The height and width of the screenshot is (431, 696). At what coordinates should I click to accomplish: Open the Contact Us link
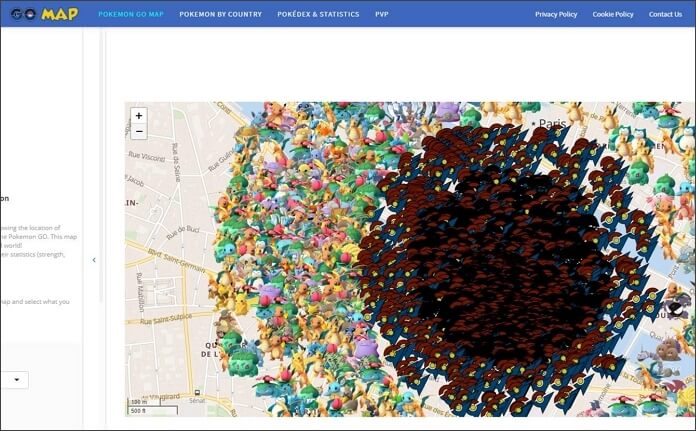(665, 14)
